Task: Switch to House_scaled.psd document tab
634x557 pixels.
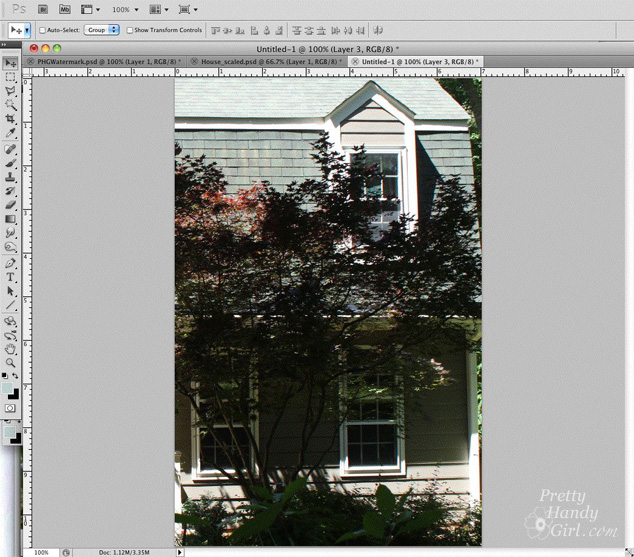Action: tap(269, 62)
